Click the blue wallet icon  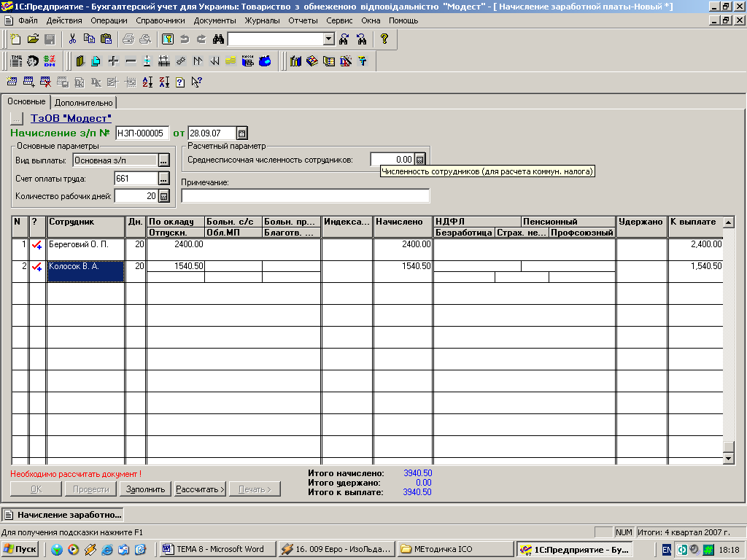265,61
